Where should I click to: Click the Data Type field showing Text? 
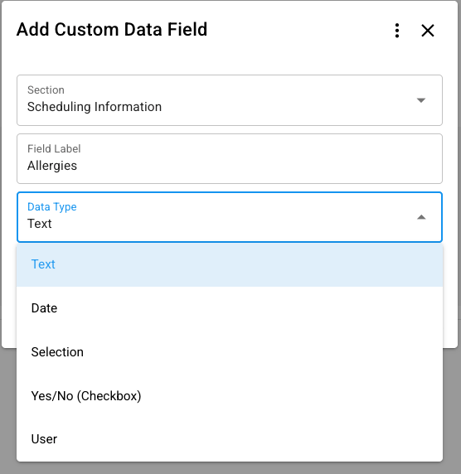(230, 217)
